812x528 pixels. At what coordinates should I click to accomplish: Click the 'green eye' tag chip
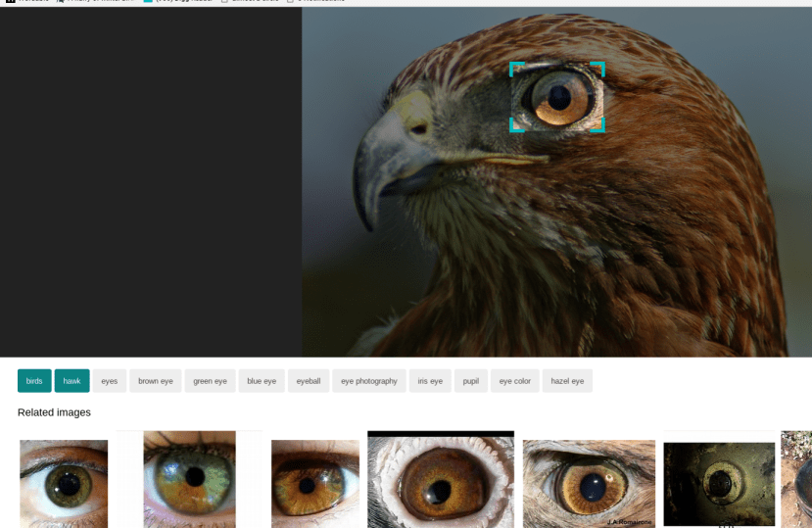point(211,381)
